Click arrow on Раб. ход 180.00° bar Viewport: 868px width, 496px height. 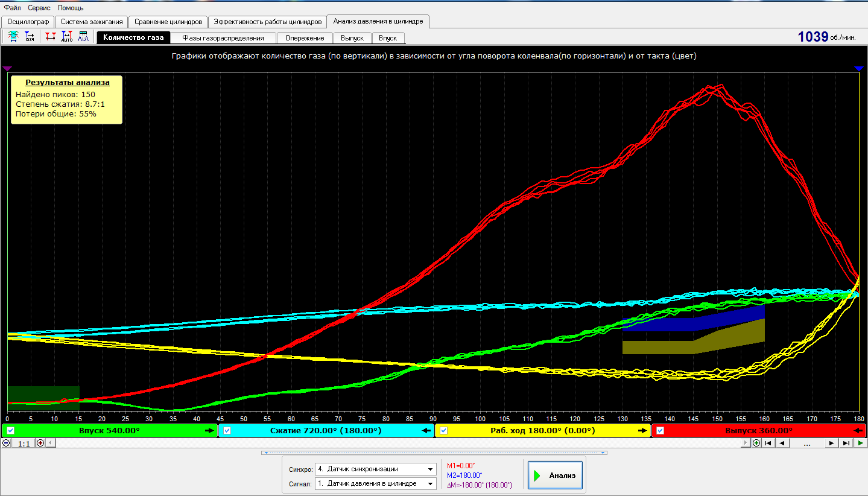click(642, 431)
